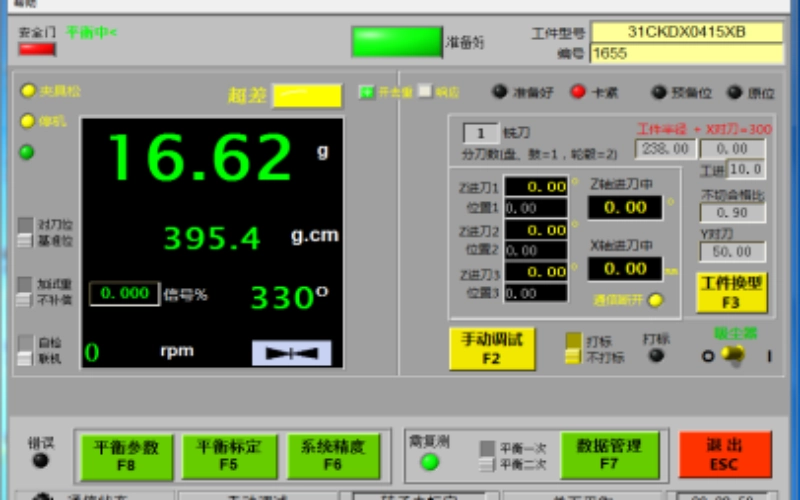Click the red safety door indicator
Image resolution: width=800 pixels, height=500 pixels.
tap(37, 49)
